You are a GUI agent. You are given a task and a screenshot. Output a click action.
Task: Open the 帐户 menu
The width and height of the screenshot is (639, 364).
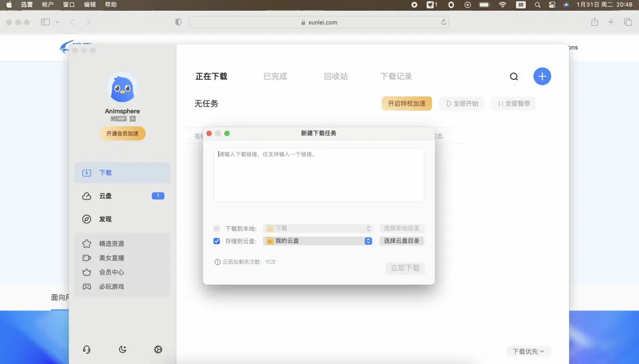coord(48,5)
